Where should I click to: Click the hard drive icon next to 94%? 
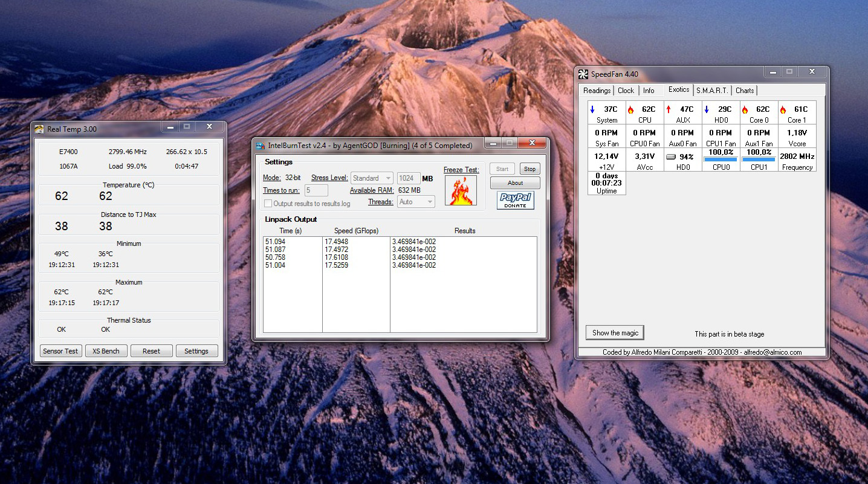click(x=670, y=156)
